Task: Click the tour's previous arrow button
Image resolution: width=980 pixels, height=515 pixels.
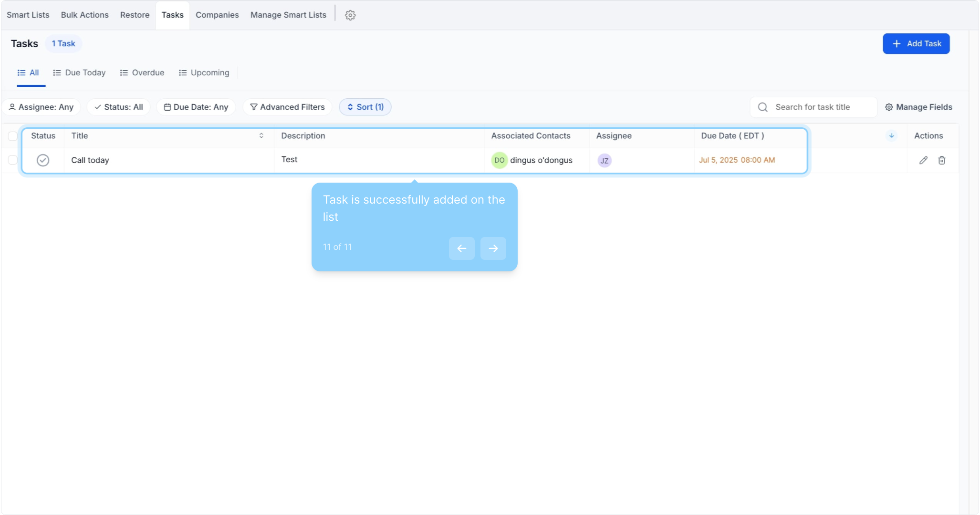Action: pyautogui.click(x=461, y=248)
